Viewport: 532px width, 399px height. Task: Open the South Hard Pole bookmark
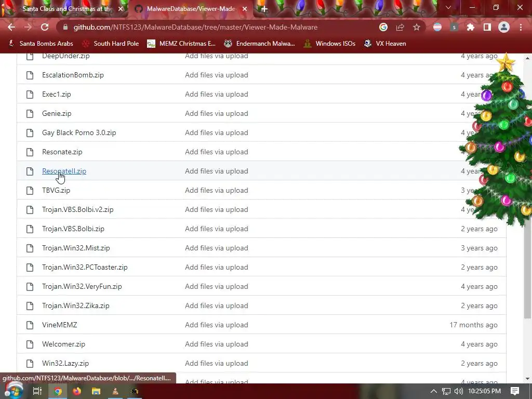click(x=111, y=44)
